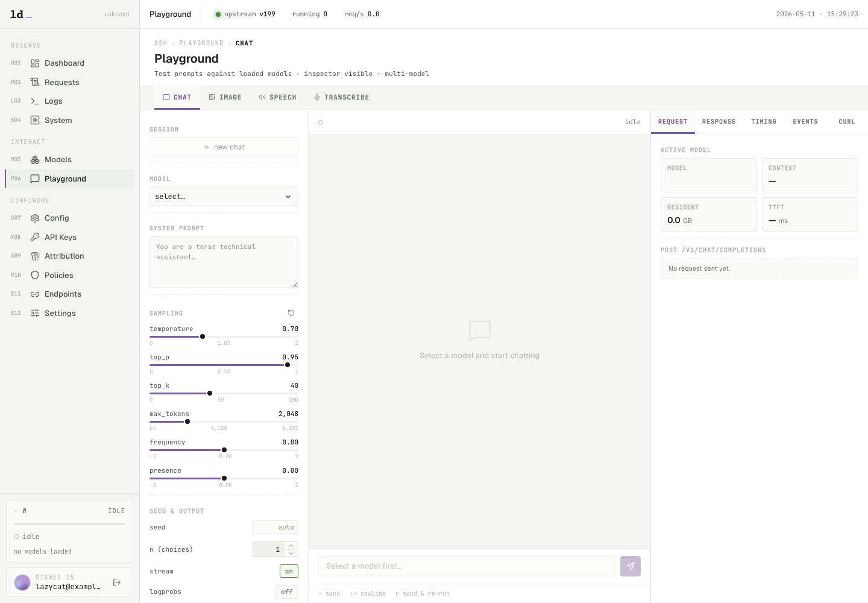Go to System in the sidebar
Viewport: 868px width, 603px height.
[69, 120]
